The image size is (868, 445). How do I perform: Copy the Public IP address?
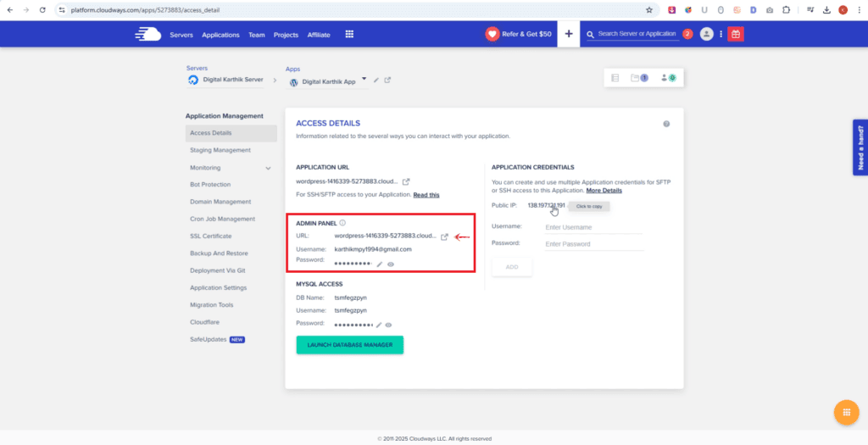click(x=547, y=205)
